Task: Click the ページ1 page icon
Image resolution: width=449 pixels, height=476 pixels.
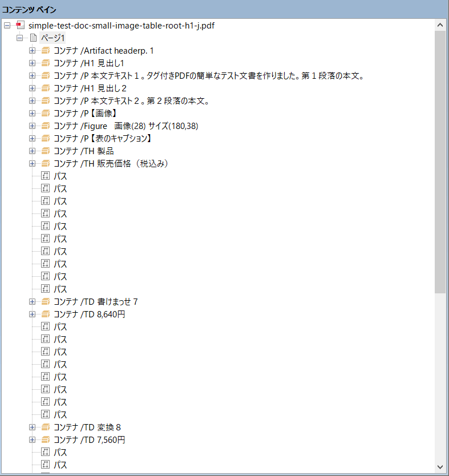Action: point(33,38)
